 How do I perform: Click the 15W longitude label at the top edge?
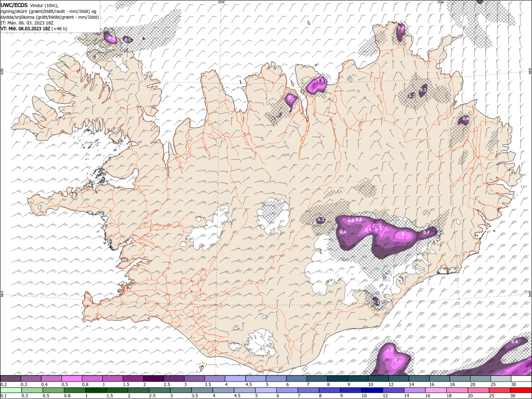coord(440,2)
